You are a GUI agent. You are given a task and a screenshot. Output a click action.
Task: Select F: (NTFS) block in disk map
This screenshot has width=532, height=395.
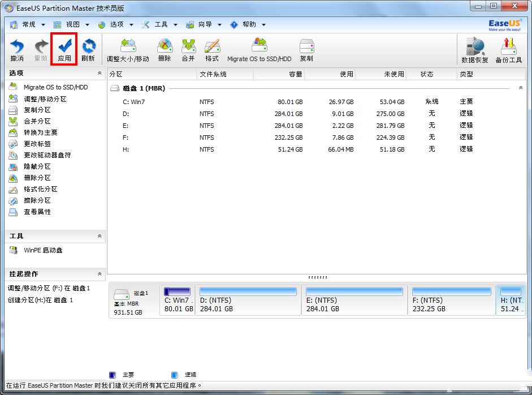point(452,300)
